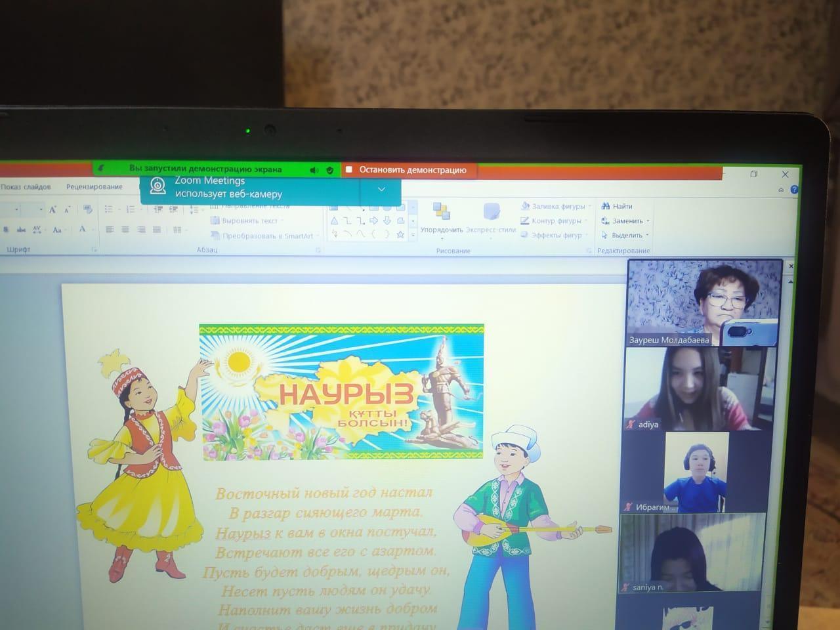The image size is (840, 630).
Task: Toggle justify text alignment
Action: (157, 230)
